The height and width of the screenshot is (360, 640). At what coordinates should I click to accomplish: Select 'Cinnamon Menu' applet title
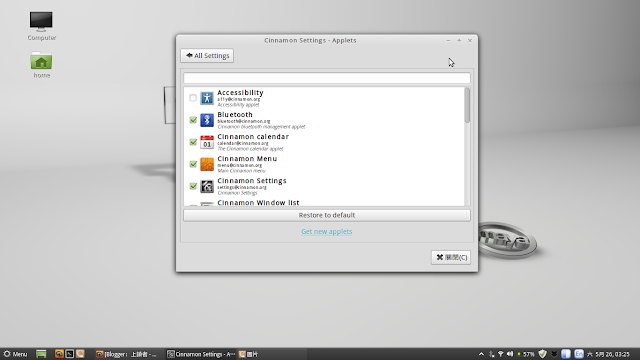(247, 159)
